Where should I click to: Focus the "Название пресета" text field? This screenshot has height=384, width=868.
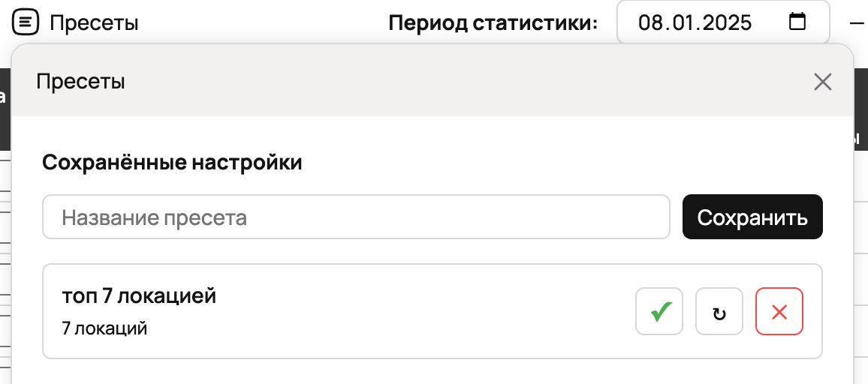[x=356, y=217]
